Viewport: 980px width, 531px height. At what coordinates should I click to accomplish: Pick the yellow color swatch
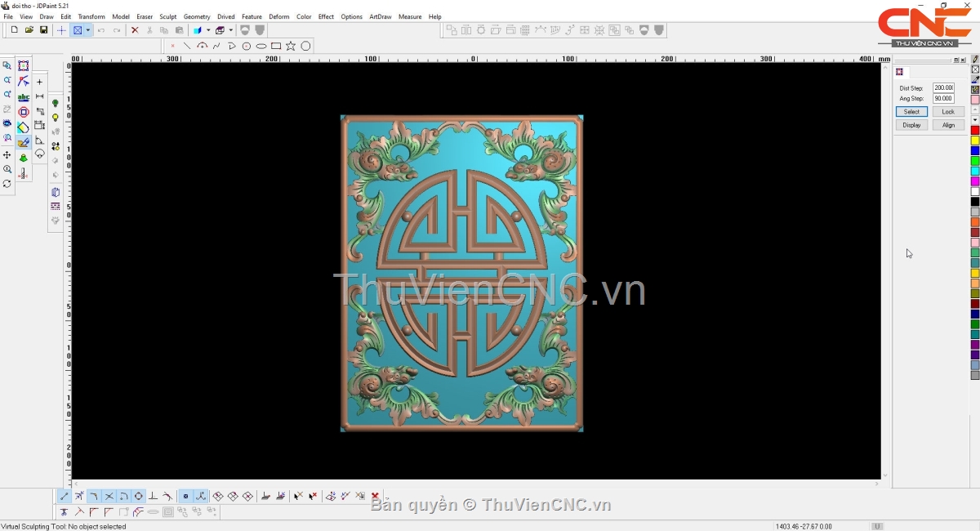(x=975, y=141)
